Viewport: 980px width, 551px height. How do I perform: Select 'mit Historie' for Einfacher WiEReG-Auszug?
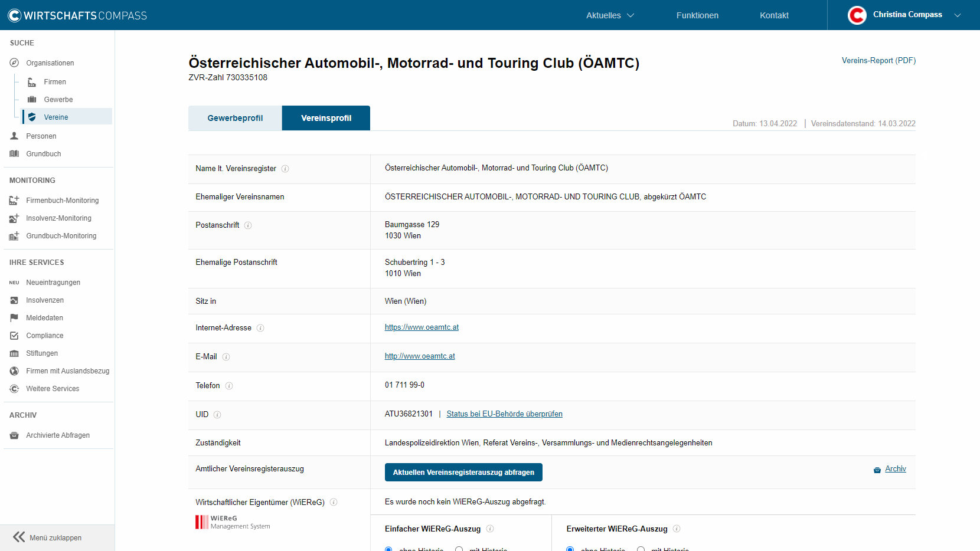point(459,549)
